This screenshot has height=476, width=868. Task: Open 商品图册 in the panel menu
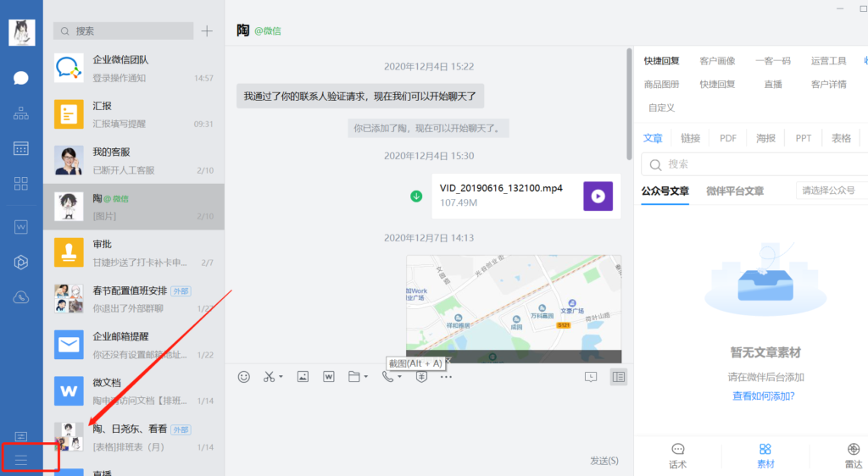pos(661,84)
